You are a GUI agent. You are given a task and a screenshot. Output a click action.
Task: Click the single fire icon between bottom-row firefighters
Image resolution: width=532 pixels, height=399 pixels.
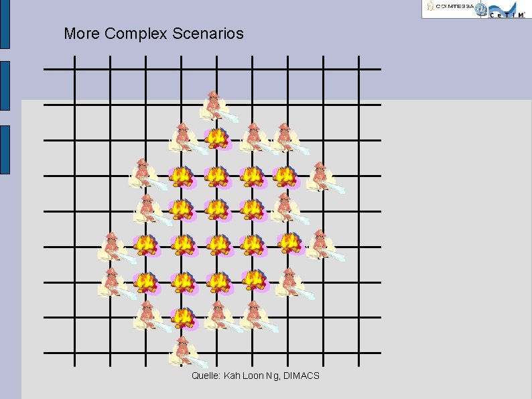(x=184, y=319)
